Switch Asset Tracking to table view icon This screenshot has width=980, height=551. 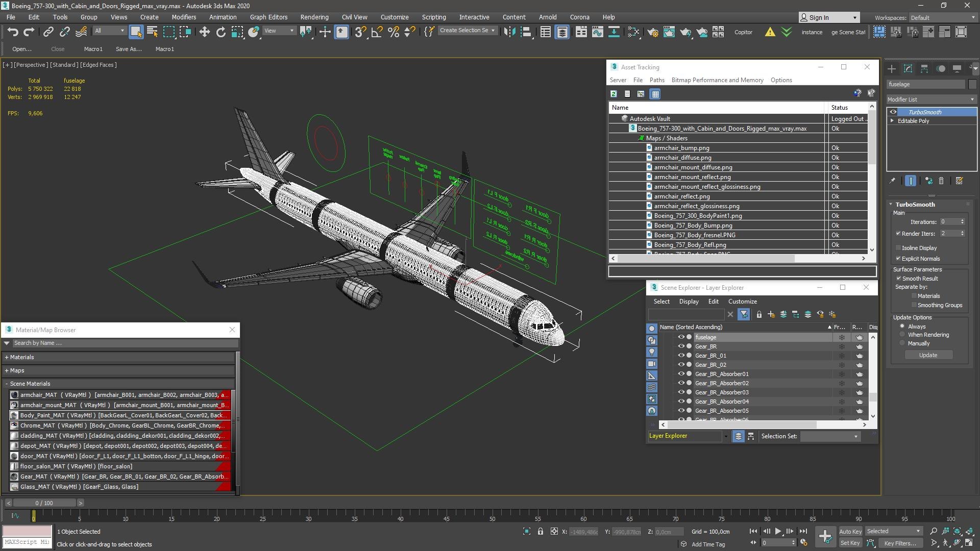point(655,94)
